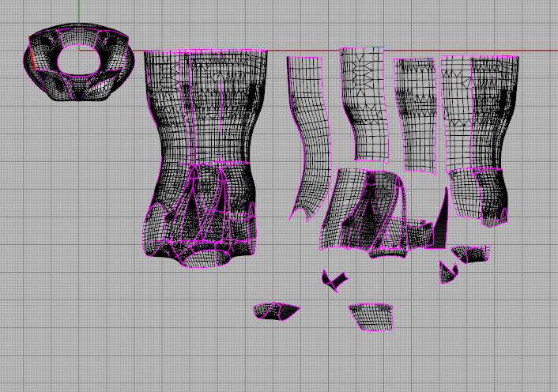Select the slim strip panel with dark zigzag bands
Screen dimensions: 558x392
(x=417, y=115)
